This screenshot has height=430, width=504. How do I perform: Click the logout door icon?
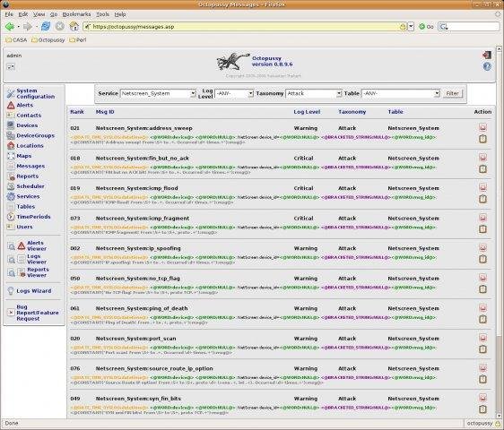pos(487,55)
